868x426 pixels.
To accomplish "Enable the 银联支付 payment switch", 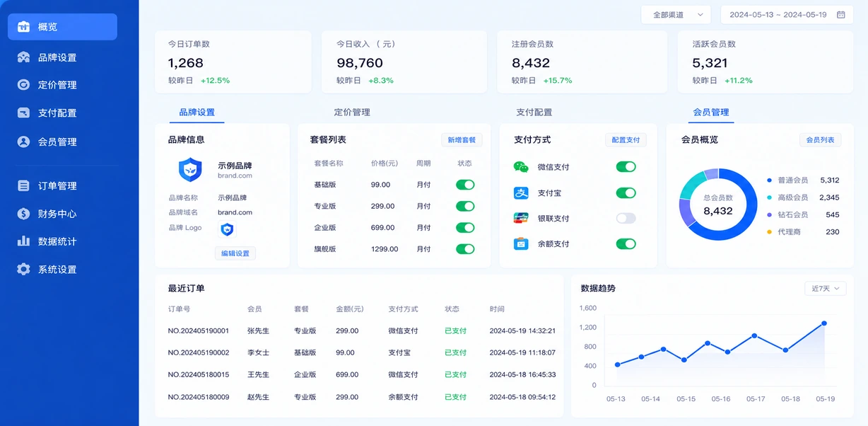I will (x=626, y=218).
